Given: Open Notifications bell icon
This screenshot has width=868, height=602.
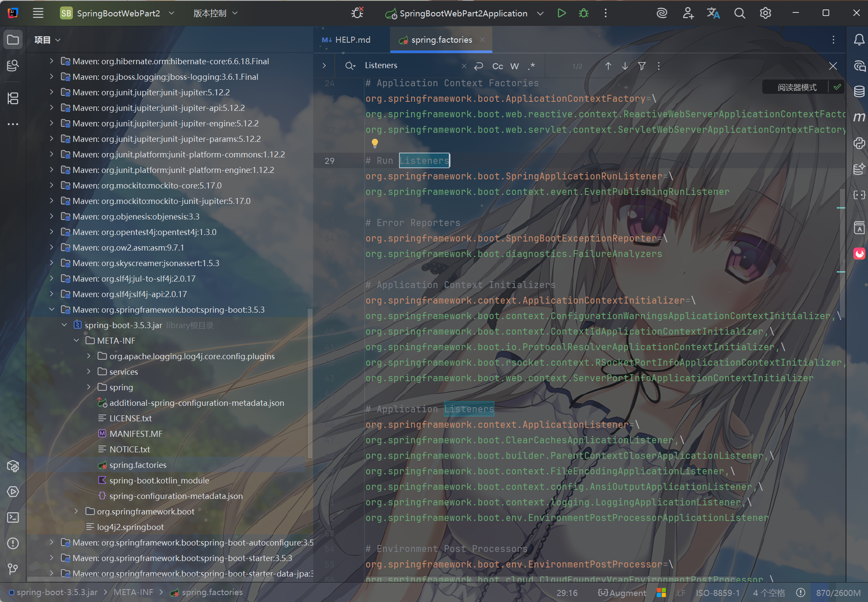Looking at the screenshot, I should pos(859,40).
